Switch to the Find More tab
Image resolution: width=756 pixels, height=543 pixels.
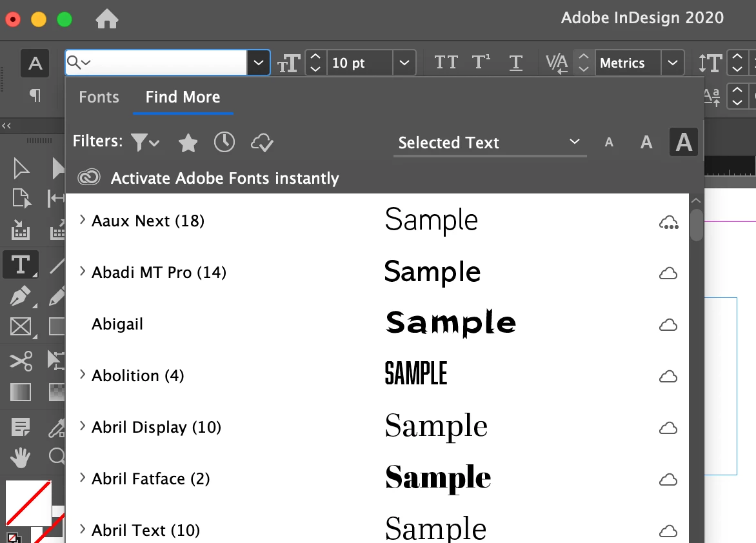[183, 97]
